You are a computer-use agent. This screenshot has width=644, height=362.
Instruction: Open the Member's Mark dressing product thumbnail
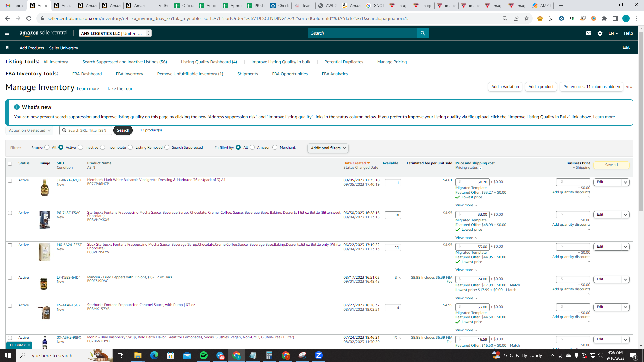coord(44,187)
